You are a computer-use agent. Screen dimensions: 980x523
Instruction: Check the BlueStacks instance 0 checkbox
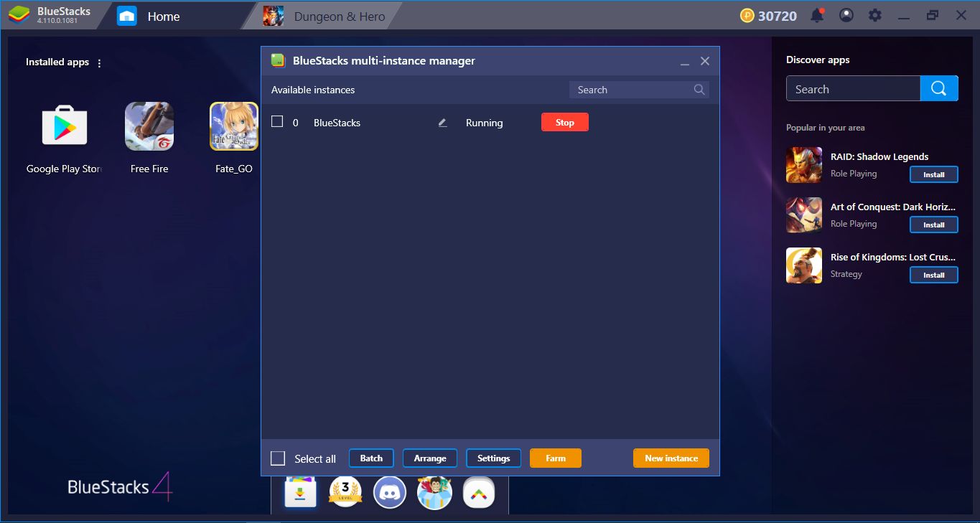click(277, 122)
